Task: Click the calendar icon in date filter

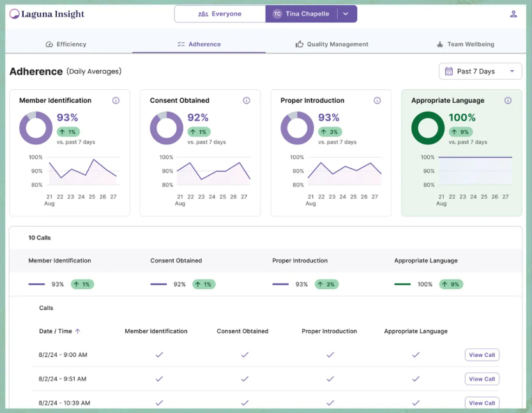Action: click(x=448, y=71)
